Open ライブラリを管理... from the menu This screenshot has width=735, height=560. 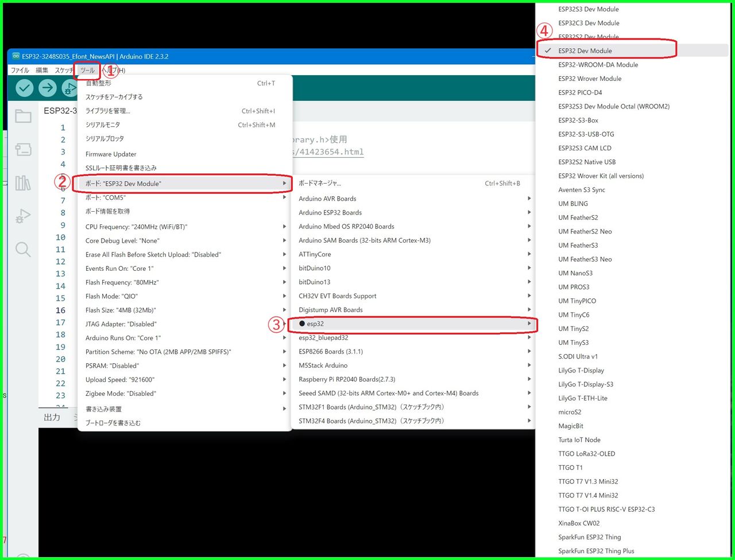pos(185,111)
